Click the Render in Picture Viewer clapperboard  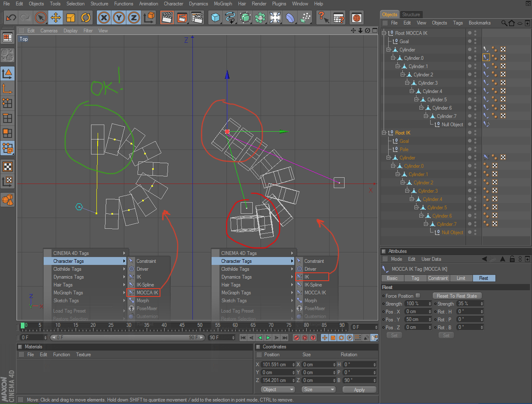tap(182, 18)
